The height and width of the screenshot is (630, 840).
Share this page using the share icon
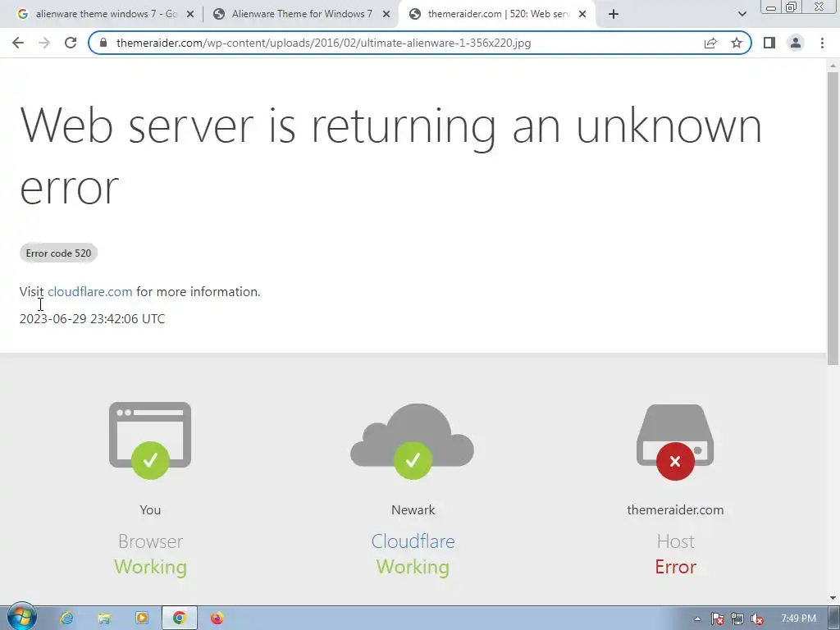(x=710, y=43)
